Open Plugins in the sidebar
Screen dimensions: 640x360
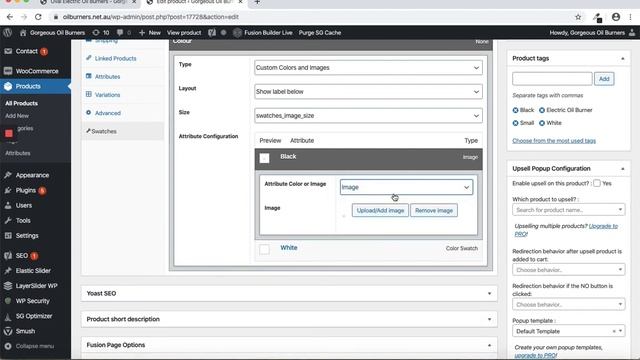coord(26,190)
